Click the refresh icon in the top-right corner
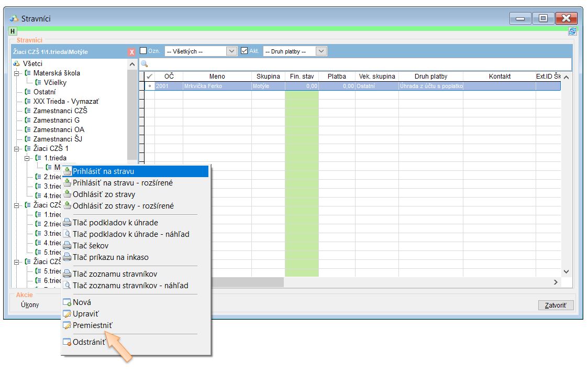The height and width of the screenshot is (371, 588). (572, 31)
